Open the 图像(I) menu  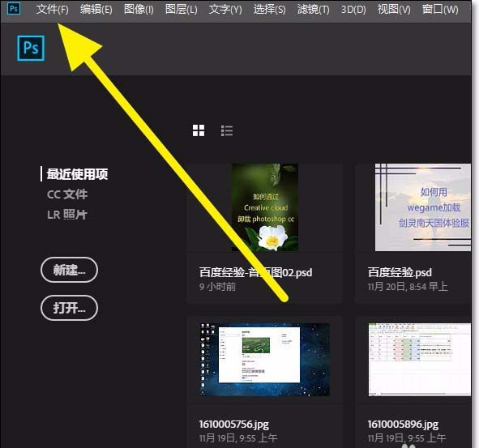pyautogui.click(x=139, y=10)
